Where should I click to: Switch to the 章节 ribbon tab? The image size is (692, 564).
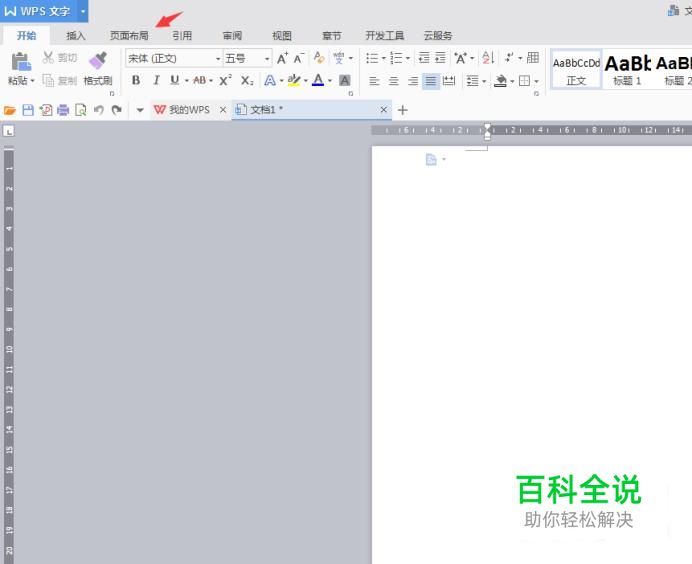point(331,35)
